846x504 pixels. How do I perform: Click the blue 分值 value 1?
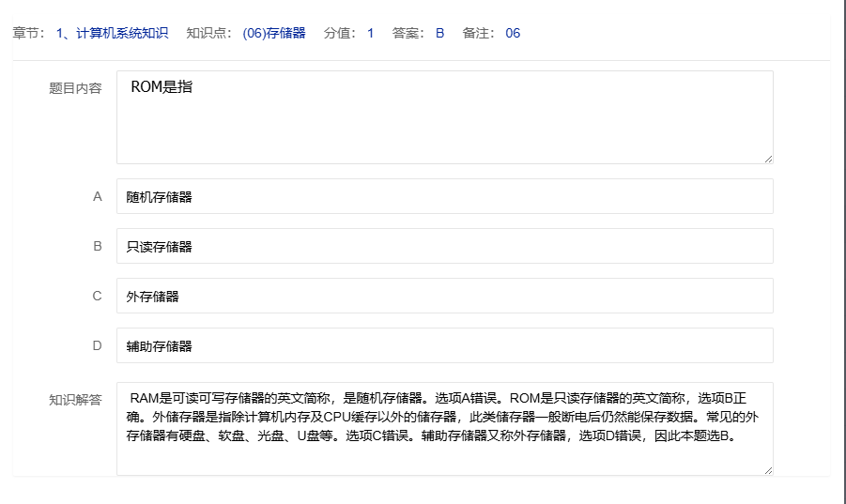click(x=370, y=33)
